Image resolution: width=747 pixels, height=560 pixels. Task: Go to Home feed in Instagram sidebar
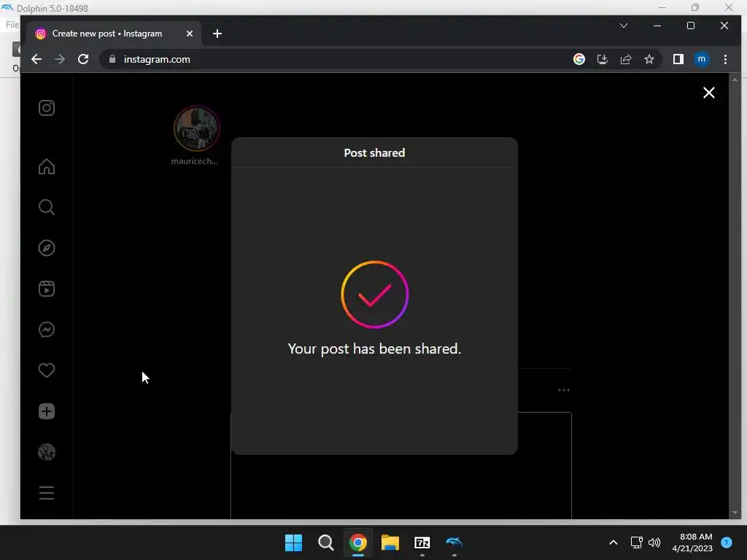tap(47, 166)
